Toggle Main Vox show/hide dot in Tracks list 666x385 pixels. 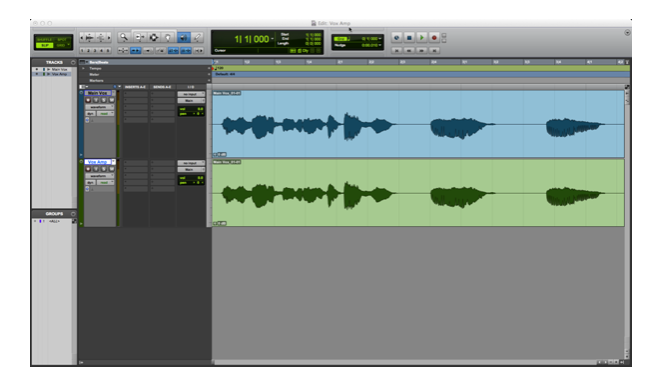pos(37,69)
